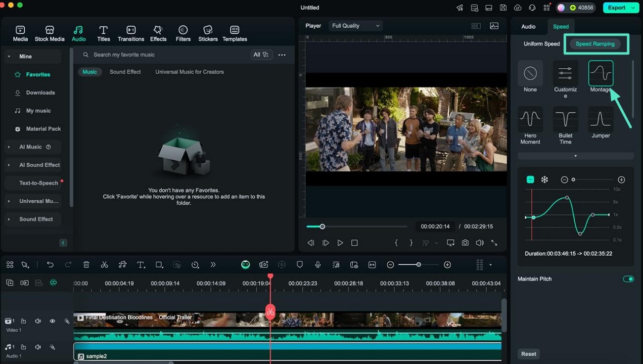Select Universal Music for Creators pill
The width and height of the screenshot is (643, 364).
point(189,72)
